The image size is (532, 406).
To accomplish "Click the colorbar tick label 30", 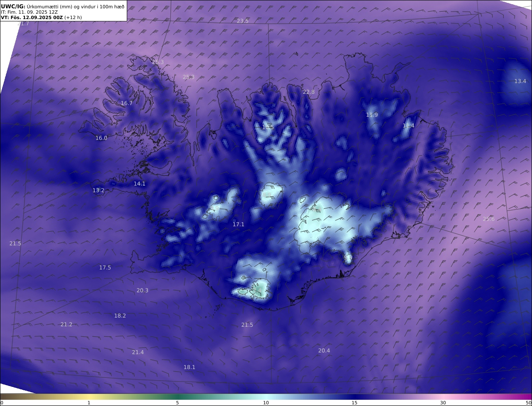I will pos(443,403).
